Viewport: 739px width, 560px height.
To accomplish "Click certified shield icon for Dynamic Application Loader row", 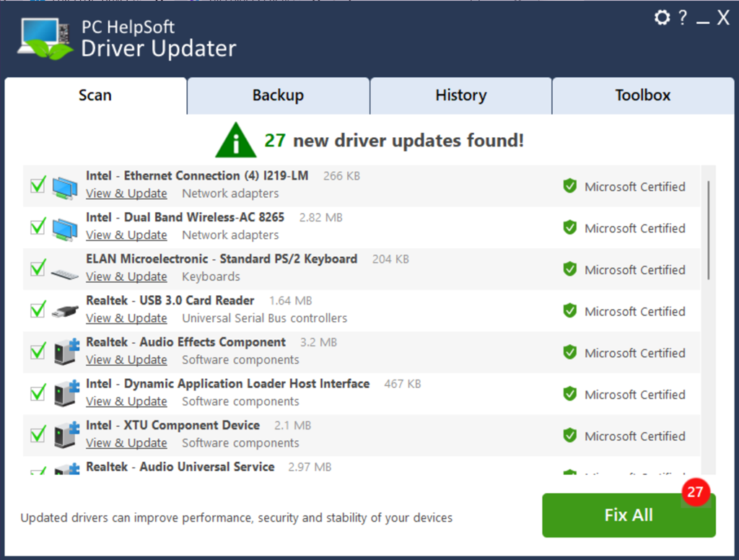I will pyautogui.click(x=570, y=393).
